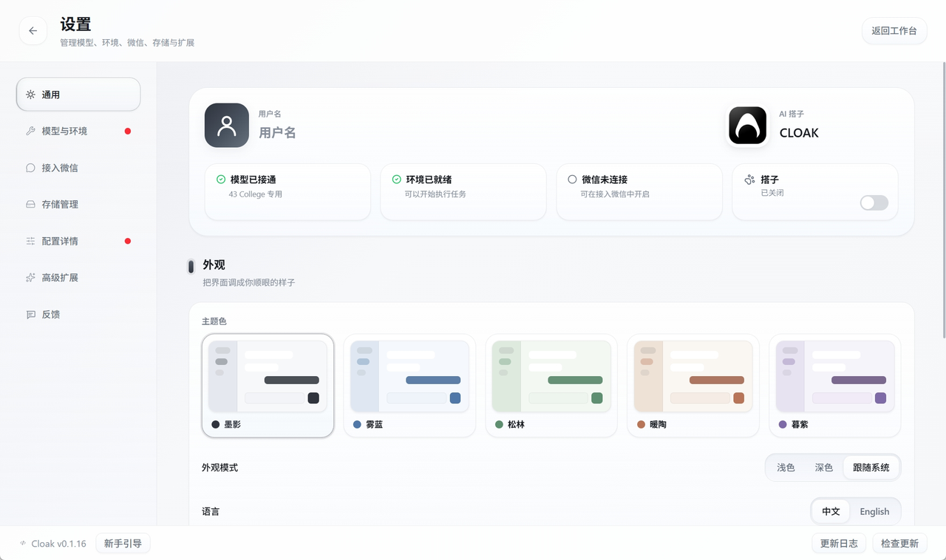Open the 配置详情 settings section
946x560 pixels.
78,241
